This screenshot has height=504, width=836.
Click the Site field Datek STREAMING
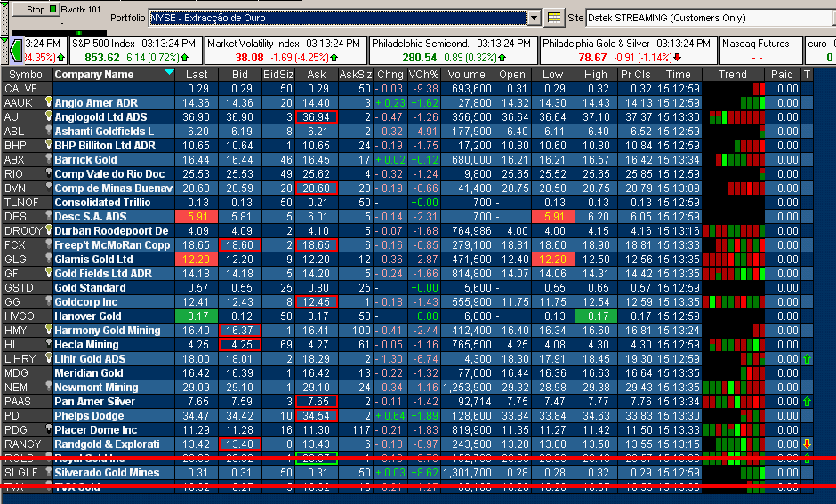pos(711,18)
